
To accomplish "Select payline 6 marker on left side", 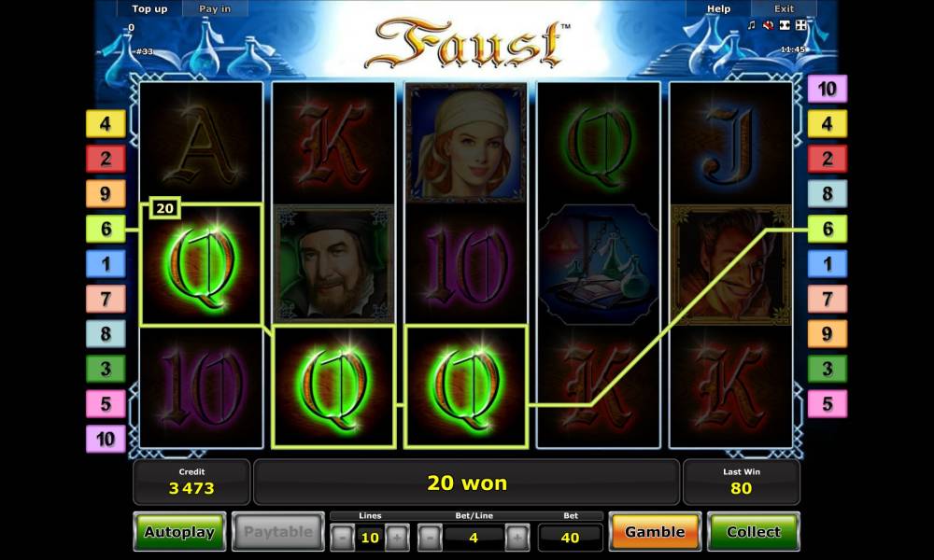I will tap(106, 229).
